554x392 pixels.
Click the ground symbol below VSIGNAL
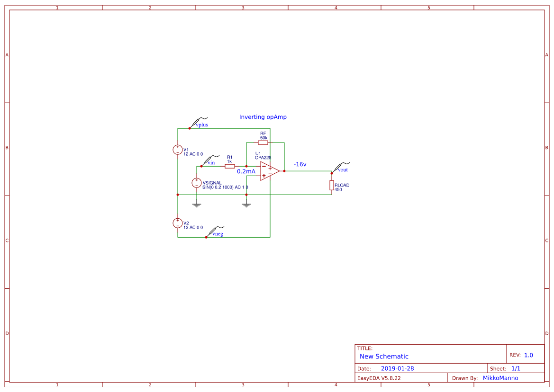196,204
